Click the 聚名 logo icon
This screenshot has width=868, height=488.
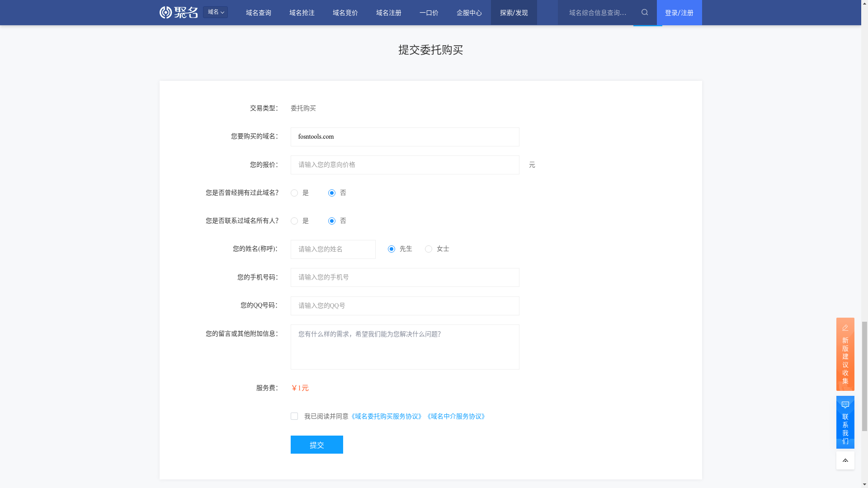point(166,13)
